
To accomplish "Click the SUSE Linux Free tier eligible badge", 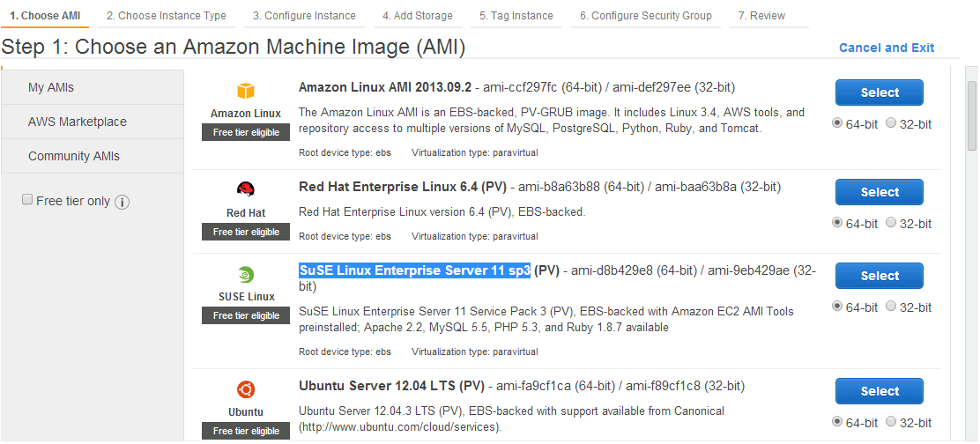I will (x=246, y=316).
